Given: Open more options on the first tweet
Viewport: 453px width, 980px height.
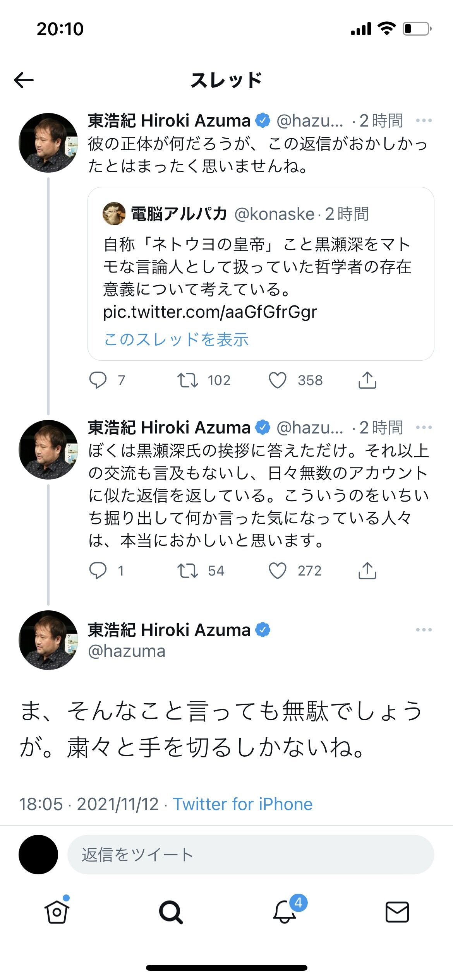Looking at the screenshot, I should tap(424, 121).
